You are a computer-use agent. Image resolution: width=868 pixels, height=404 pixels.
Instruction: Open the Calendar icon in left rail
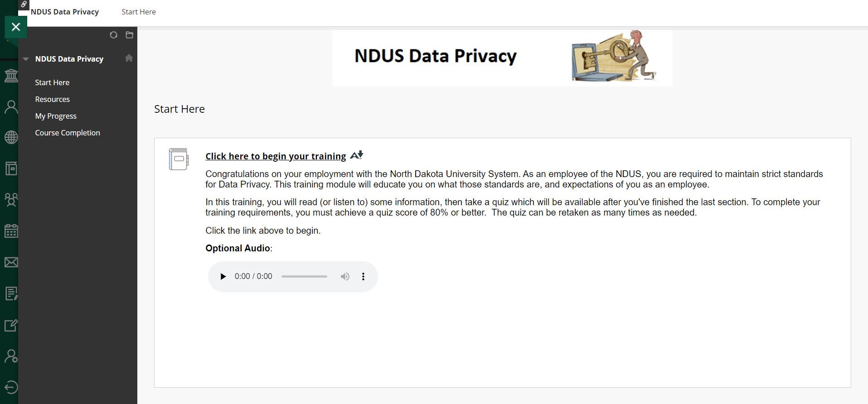coord(11,231)
